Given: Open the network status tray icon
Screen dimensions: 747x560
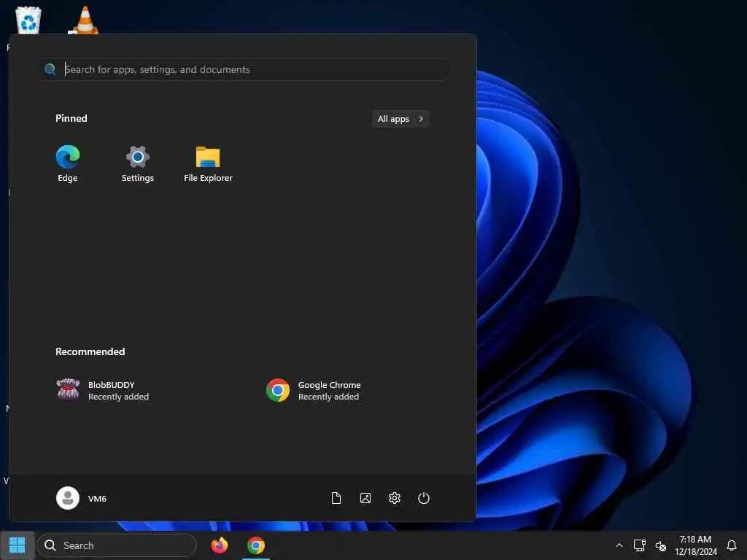Looking at the screenshot, I should (639, 545).
